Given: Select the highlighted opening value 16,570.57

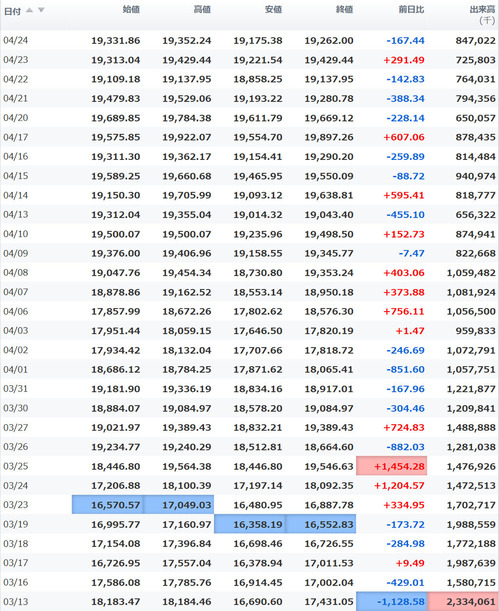Looking at the screenshot, I should tap(108, 505).
